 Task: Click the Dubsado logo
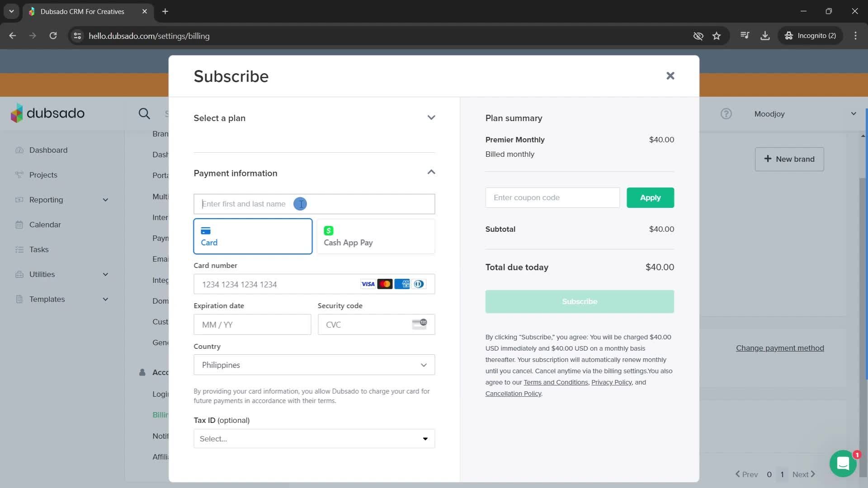(48, 113)
